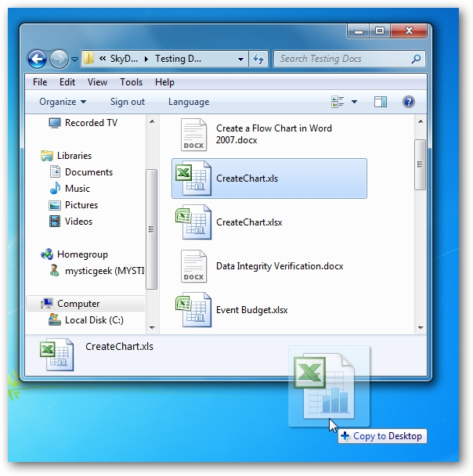Screen dimensions: 473x476
Task: Click Sign out in the toolbar
Action: pyautogui.click(x=128, y=102)
